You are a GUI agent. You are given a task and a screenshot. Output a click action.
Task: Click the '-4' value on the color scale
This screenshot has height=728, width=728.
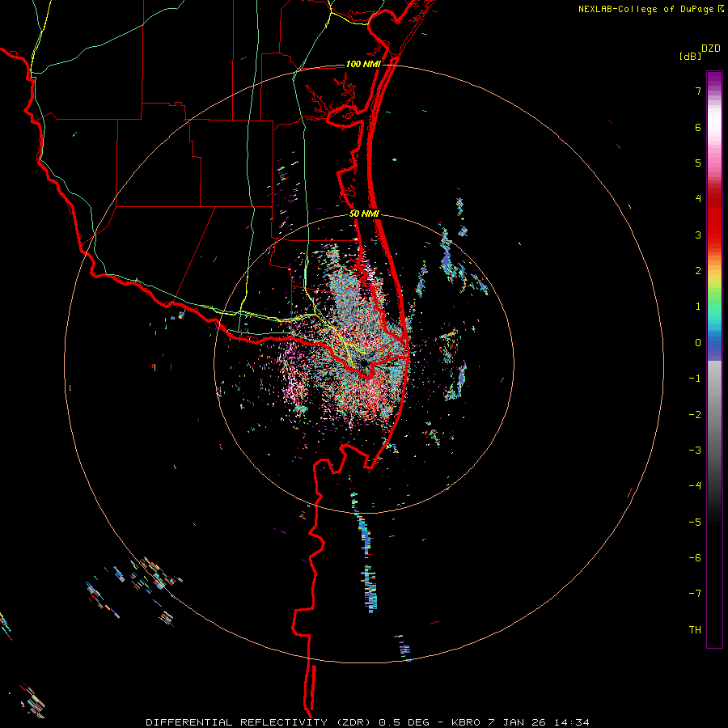point(695,486)
